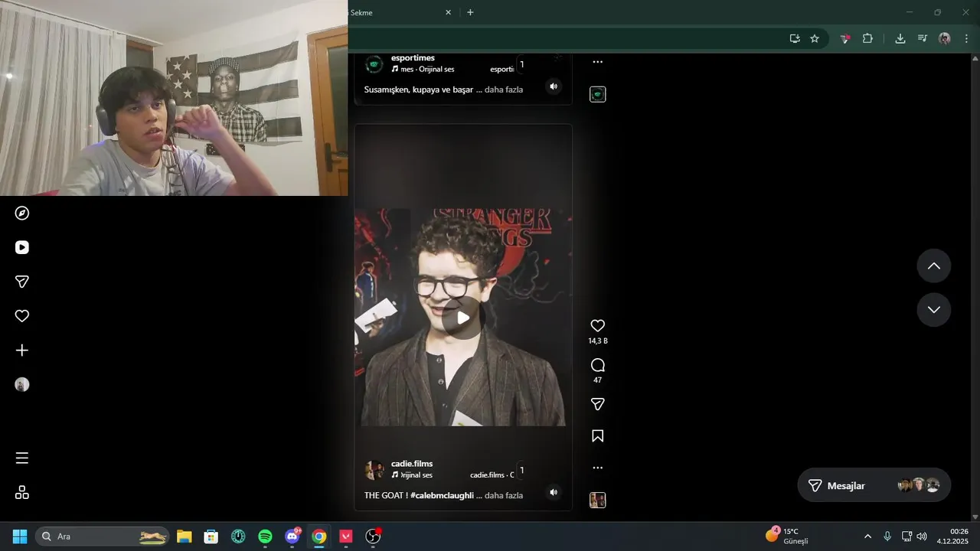Open the Chrome extensions puzzle icon
Image resolution: width=980 pixels, height=551 pixels.
point(867,38)
